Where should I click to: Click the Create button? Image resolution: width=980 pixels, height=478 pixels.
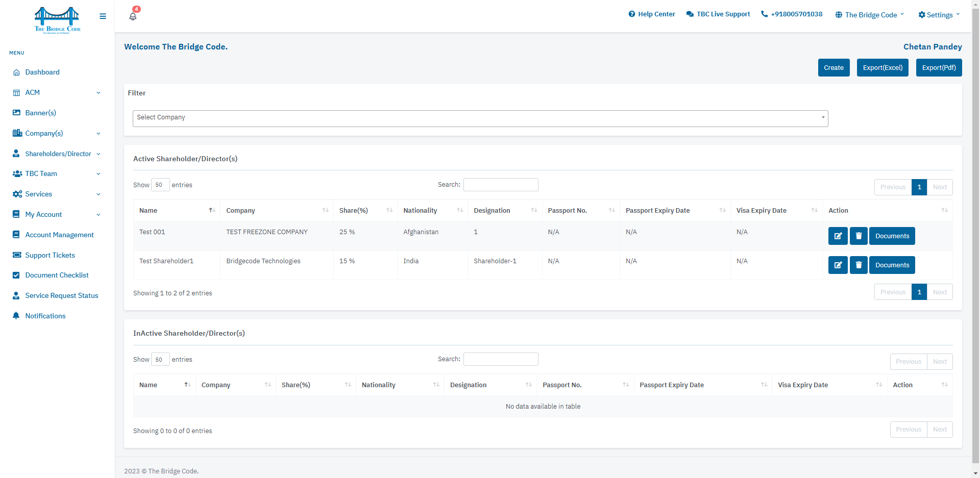point(834,67)
